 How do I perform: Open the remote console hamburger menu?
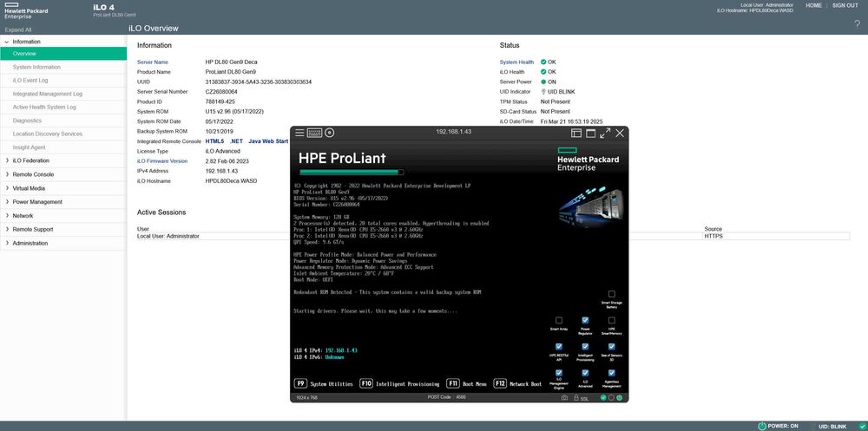coord(299,133)
